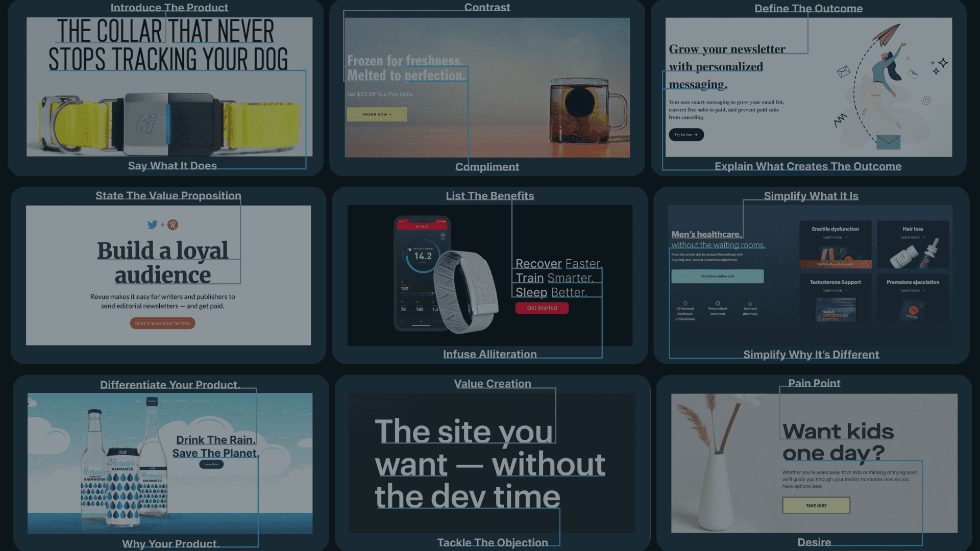Select Learn in the rainwater site nav
Image resolution: width=980 pixels, height=551 pixels.
[x=152, y=401]
